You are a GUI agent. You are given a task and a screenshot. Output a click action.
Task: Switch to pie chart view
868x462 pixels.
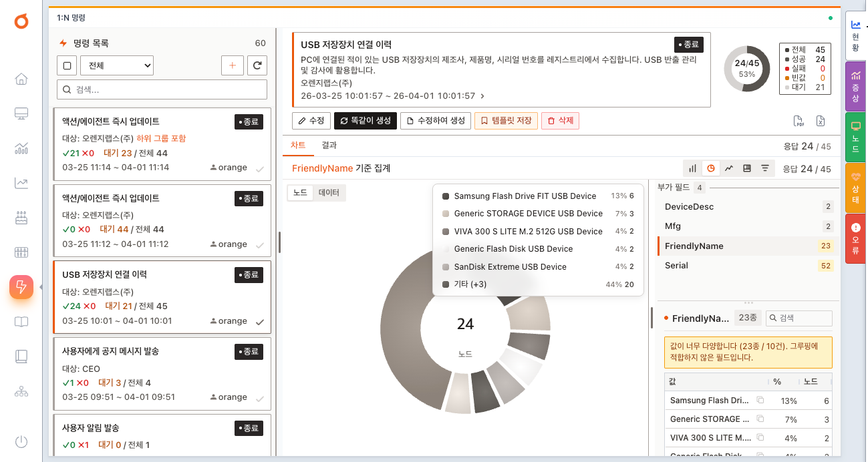pos(711,168)
